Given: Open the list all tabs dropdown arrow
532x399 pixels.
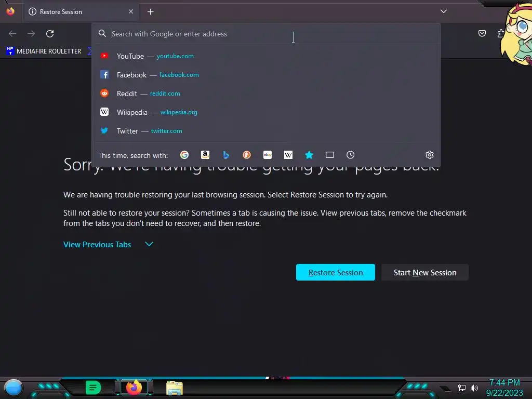Looking at the screenshot, I should [x=444, y=11].
